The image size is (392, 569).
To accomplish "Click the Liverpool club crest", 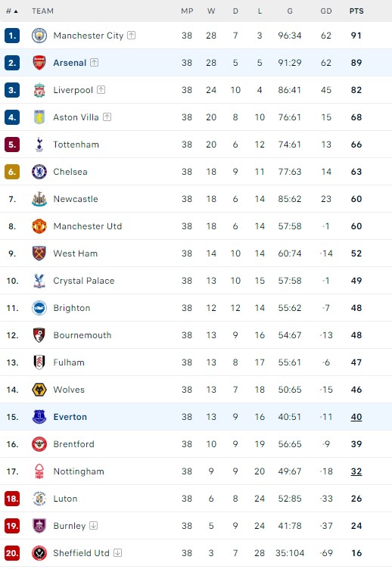I will pyautogui.click(x=39, y=90).
